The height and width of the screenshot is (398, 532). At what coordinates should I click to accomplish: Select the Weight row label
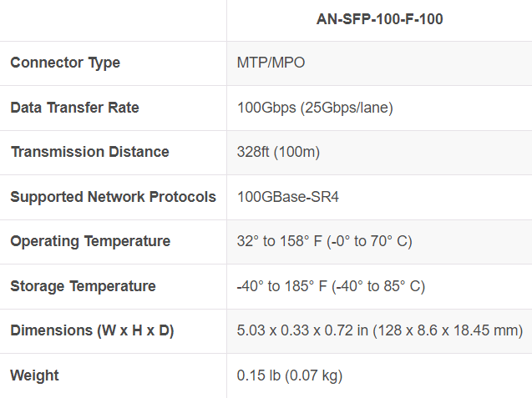[33, 375]
